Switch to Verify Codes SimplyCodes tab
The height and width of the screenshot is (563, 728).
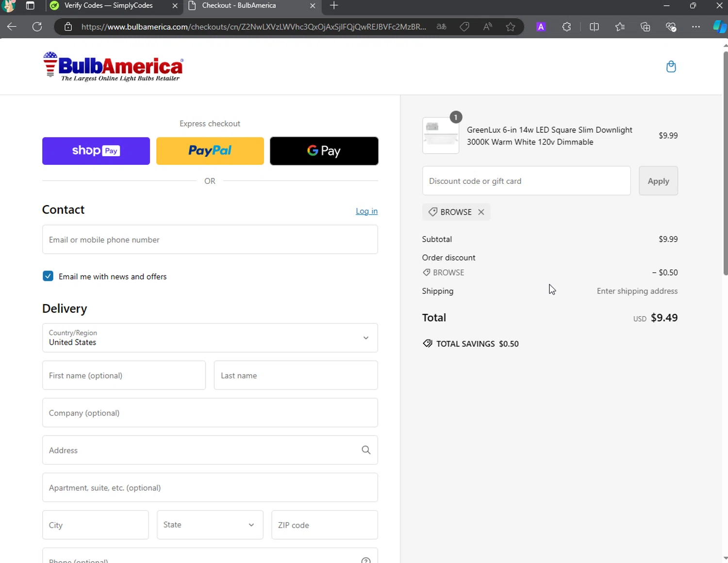click(x=115, y=6)
